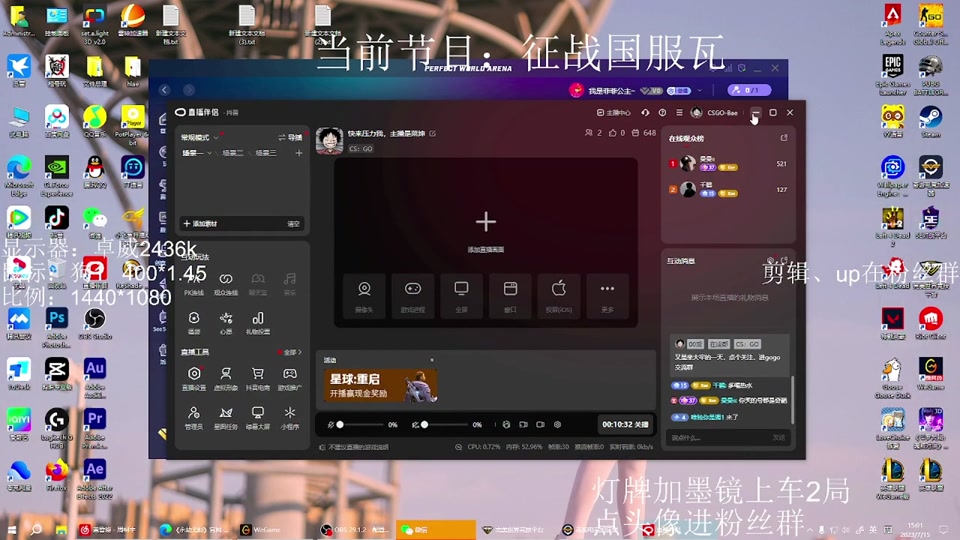Click the CS: GO category tag under title
The width and height of the screenshot is (960, 540).
point(361,149)
